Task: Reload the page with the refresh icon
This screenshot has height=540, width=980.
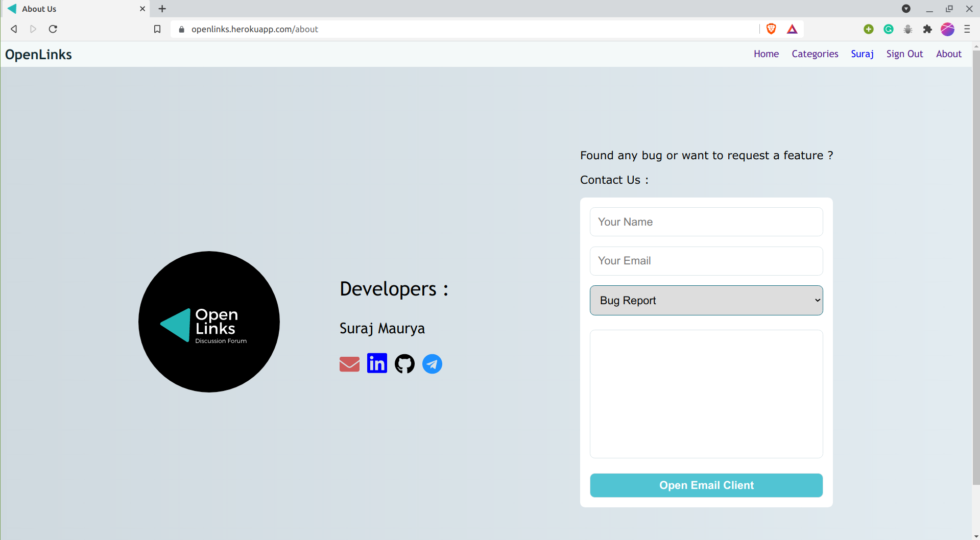Action: tap(53, 29)
